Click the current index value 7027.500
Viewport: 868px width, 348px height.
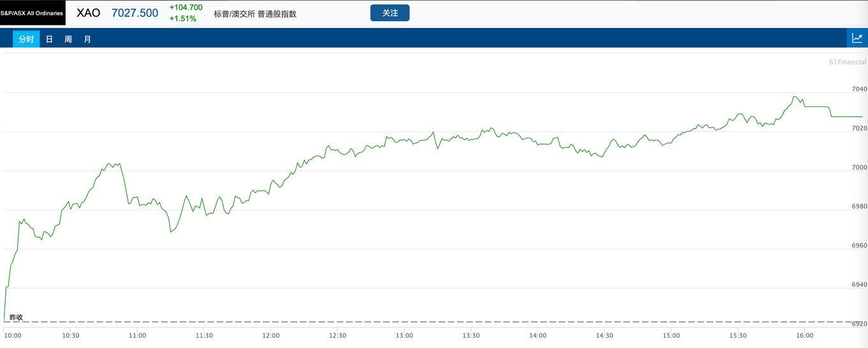pos(135,13)
